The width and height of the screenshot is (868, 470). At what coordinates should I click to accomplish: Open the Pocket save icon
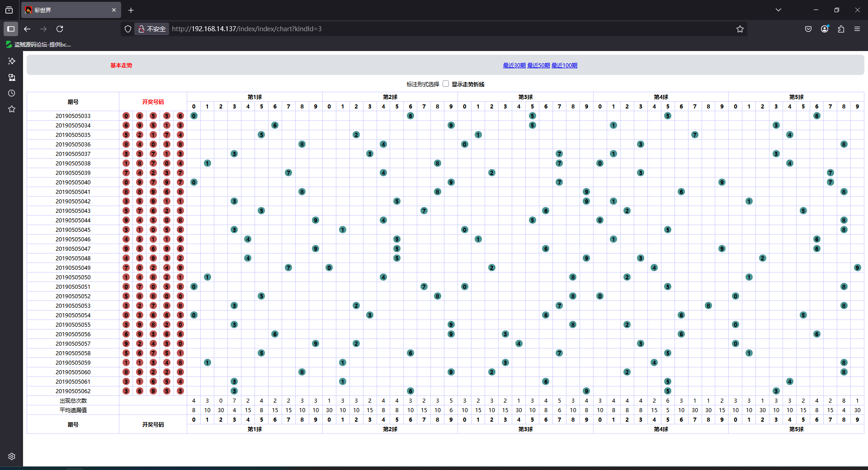pos(808,29)
